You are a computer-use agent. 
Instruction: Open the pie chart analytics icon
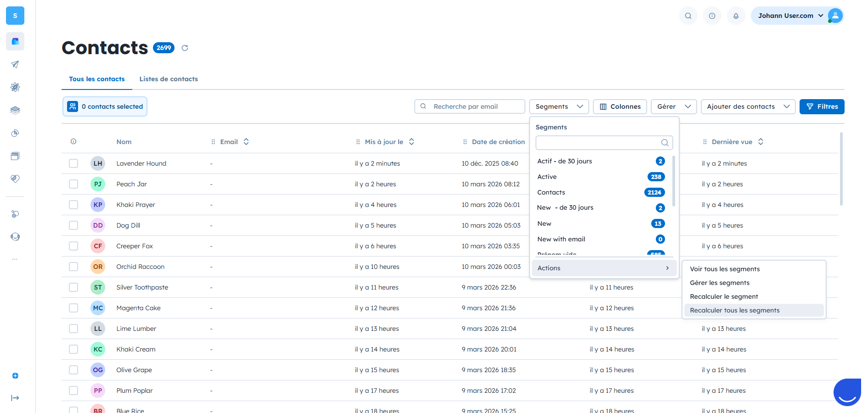[x=15, y=133]
